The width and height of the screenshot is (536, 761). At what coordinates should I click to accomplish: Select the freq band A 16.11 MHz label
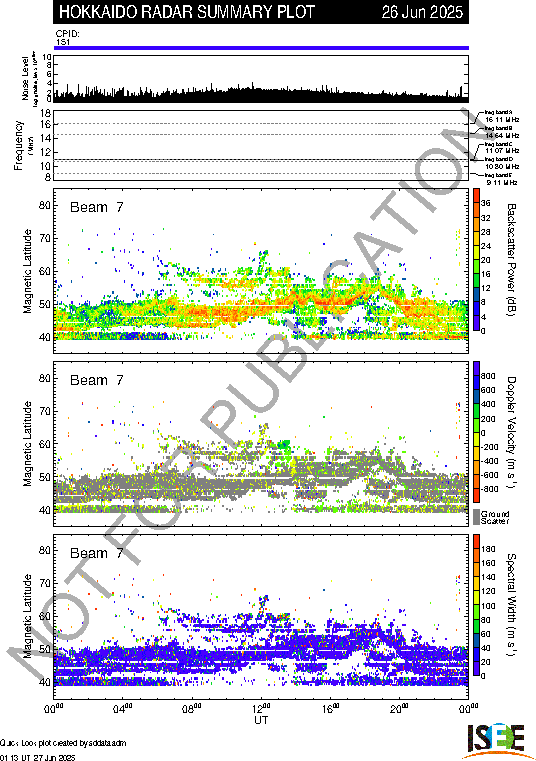(x=502, y=116)
